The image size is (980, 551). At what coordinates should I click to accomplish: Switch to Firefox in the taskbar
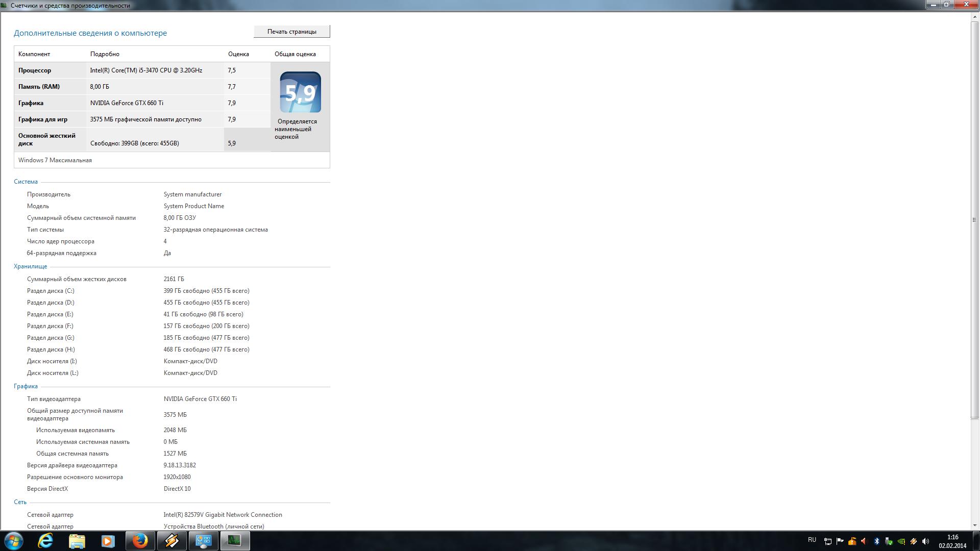[140, 541]
